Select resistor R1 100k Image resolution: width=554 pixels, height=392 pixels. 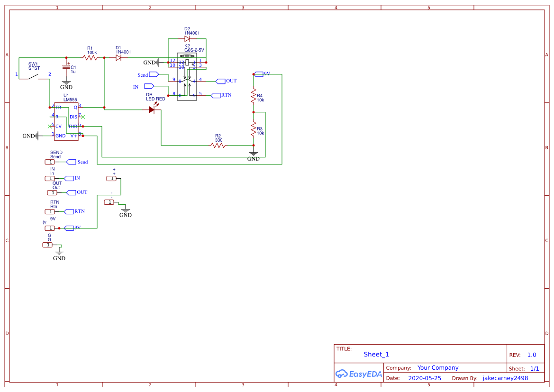90,57
